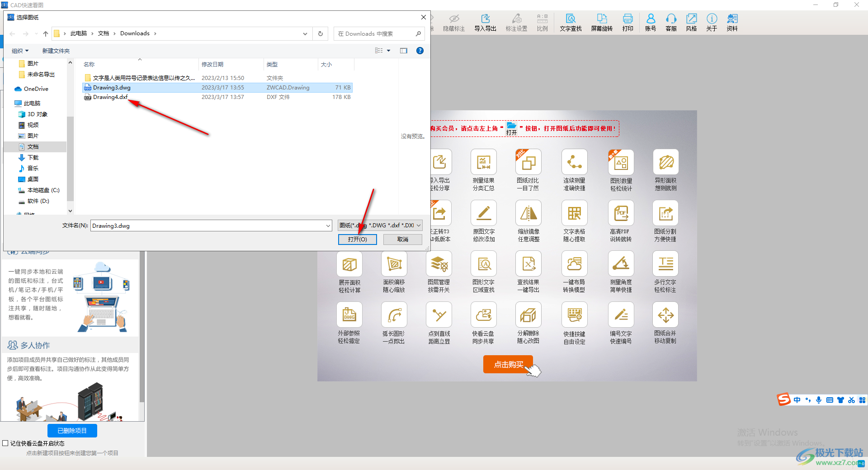Click the 关于 info icon
The height and width of the screenshot is (470, 868).
(x=712, y=22)
